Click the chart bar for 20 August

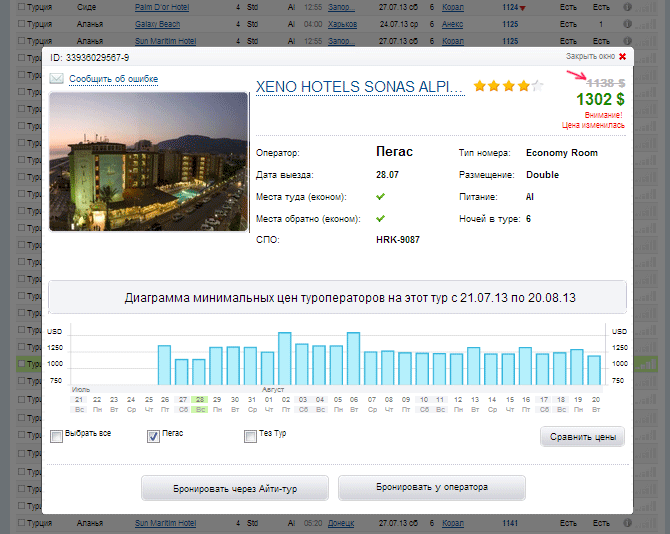click(x=594, y=370)
